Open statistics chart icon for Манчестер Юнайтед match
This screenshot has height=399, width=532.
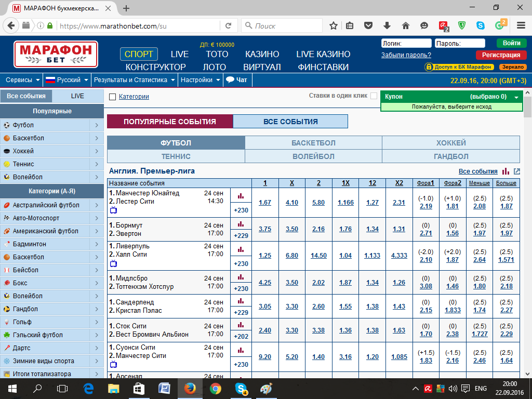pos(241,196)
